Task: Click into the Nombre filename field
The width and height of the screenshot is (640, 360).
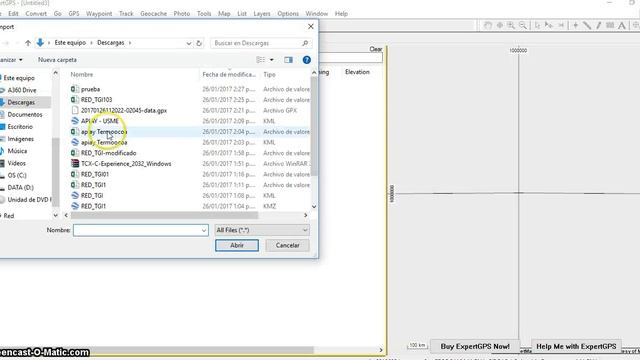Action: (140, 230)
